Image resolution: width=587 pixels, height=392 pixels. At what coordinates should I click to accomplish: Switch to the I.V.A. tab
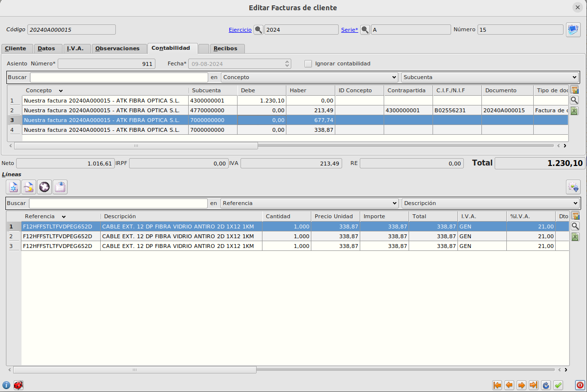(77, 48)
